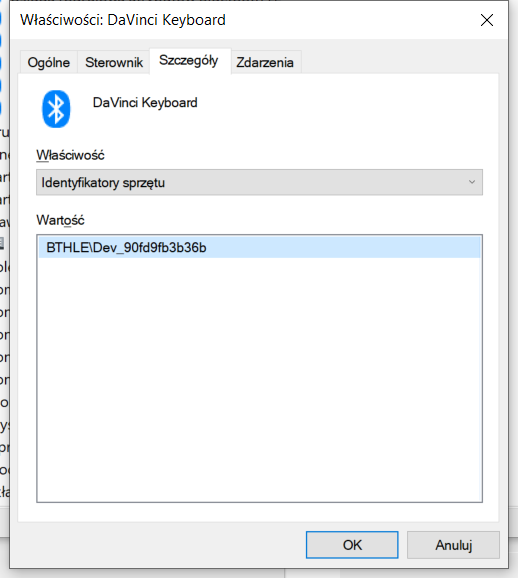This screenshot has width=518, height=578.
Task: Click the DaVinci Keyboard device name text
Action: pos(145,102)
